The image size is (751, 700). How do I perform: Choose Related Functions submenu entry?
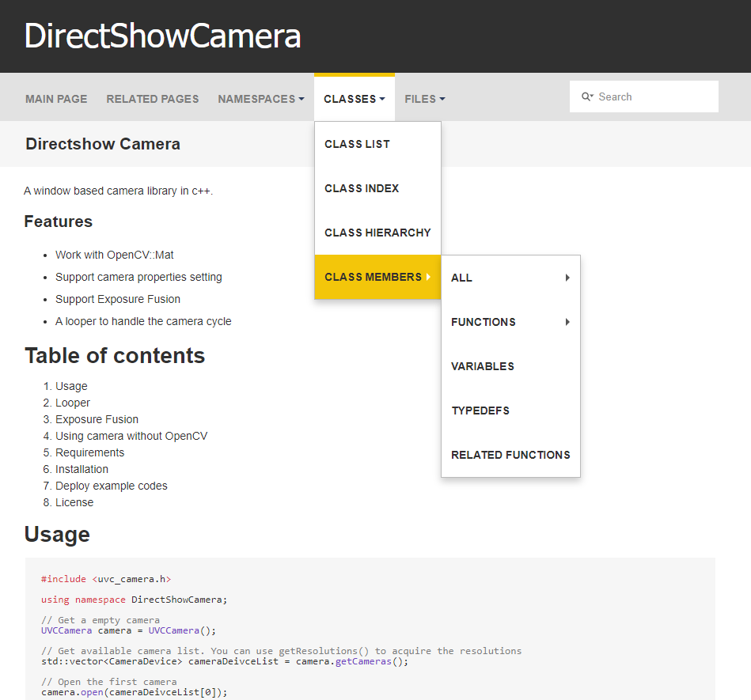click(510, 455)
